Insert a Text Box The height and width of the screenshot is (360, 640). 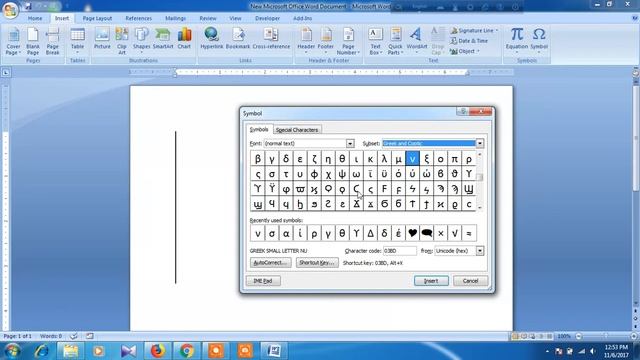click(x=376, y=41)
